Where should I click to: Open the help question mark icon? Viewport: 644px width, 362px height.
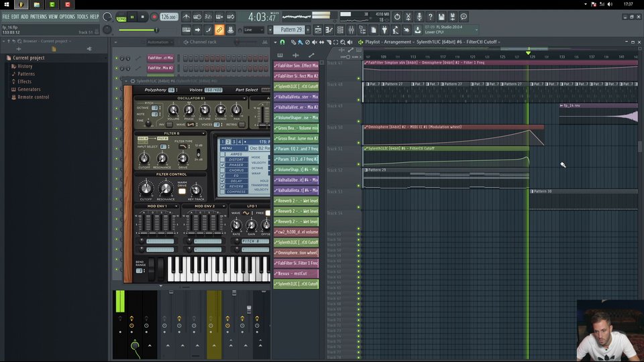coord(430,17)
